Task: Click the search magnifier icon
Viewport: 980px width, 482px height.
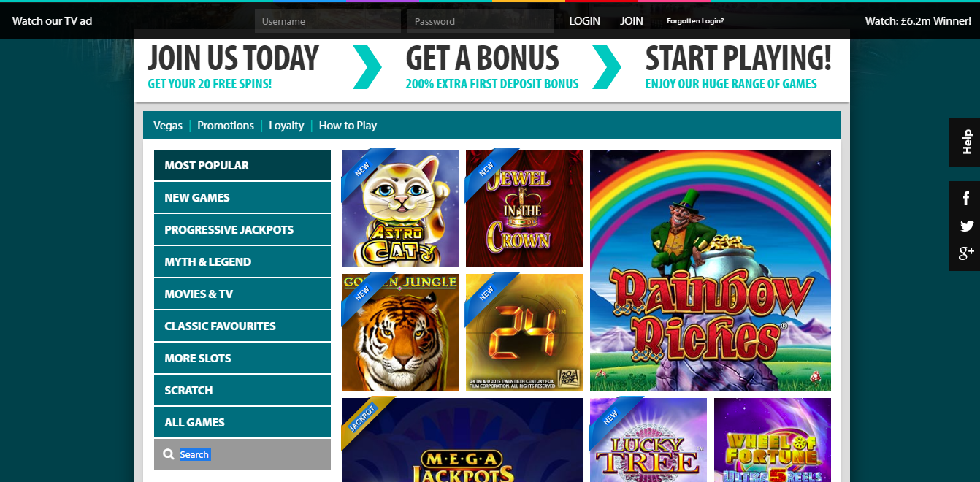Action: point(169,454)
